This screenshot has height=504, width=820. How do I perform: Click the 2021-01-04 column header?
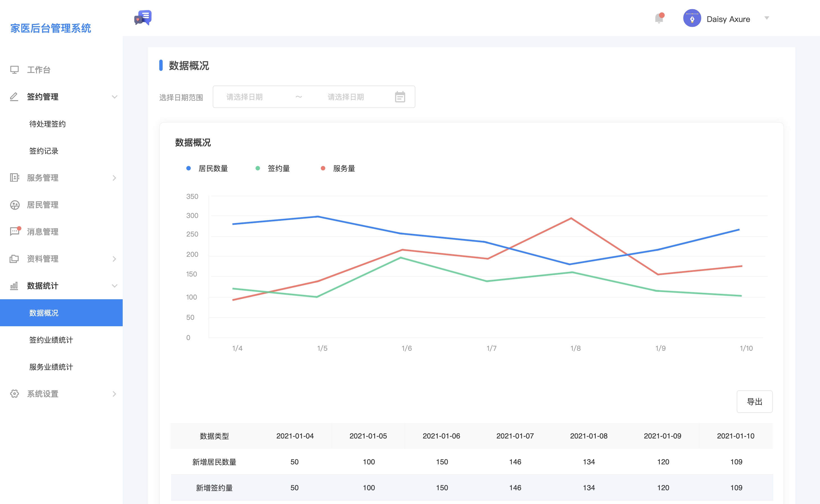295,436
